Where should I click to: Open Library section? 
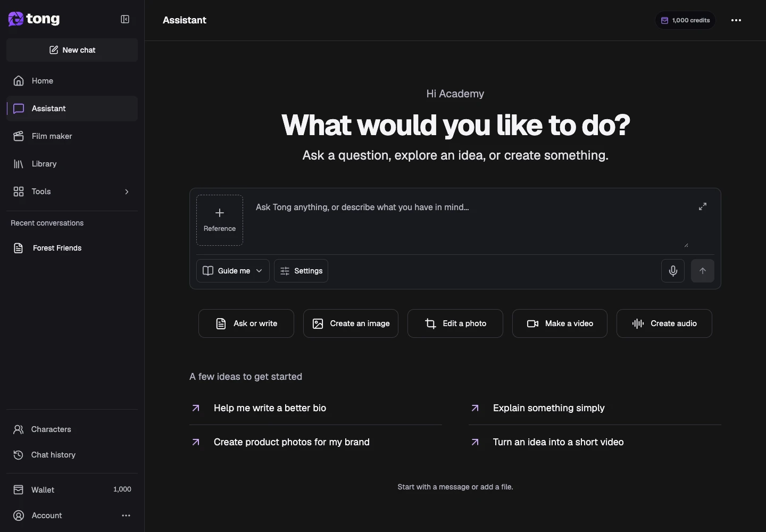pyautogui.click(x=72, y=164)
